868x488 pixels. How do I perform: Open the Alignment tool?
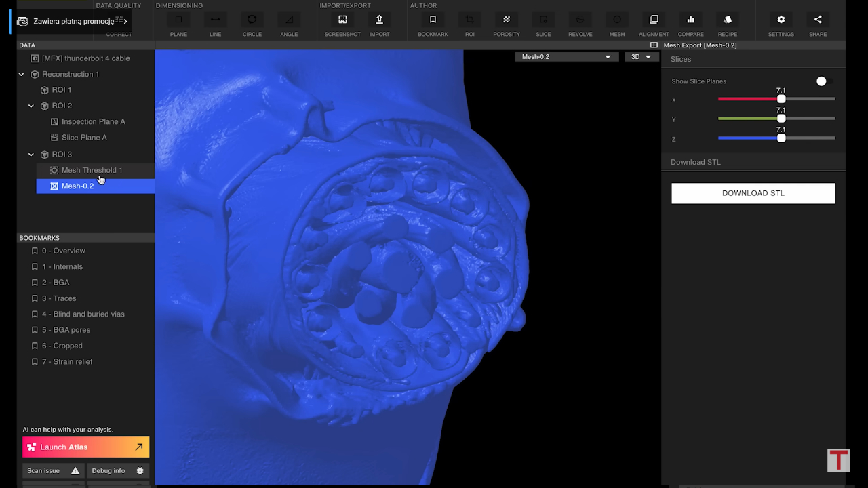click(654, 20)
